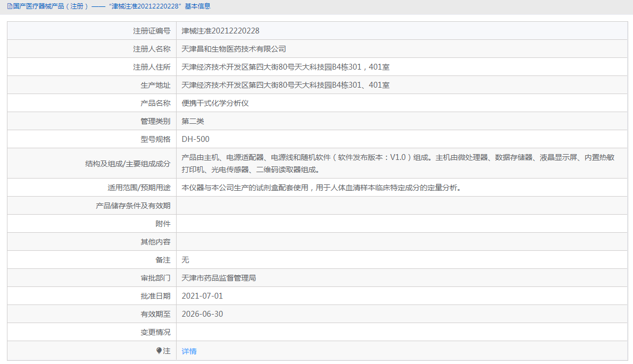Click the empty 产品储存条件及有效期 value cell
This screenshot has width=633, height=364.
click(402, 206)
